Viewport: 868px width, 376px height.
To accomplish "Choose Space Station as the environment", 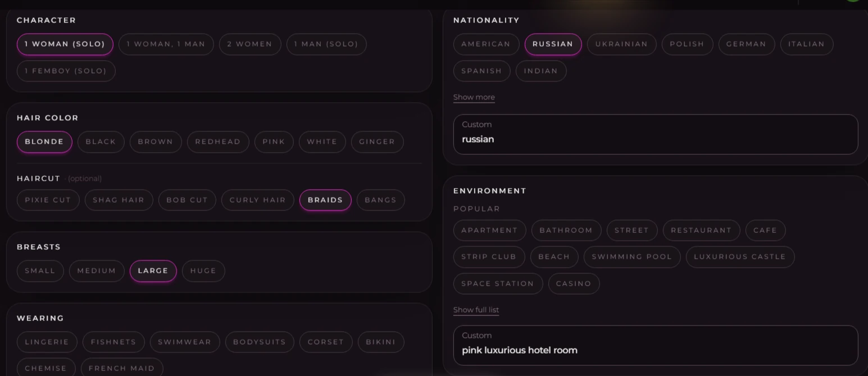I will [x=497, y=283].
